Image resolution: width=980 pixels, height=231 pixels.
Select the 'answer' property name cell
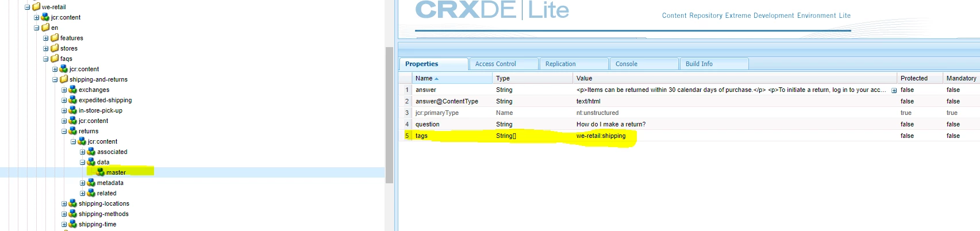pyautogui.click(x=452, y=90)
